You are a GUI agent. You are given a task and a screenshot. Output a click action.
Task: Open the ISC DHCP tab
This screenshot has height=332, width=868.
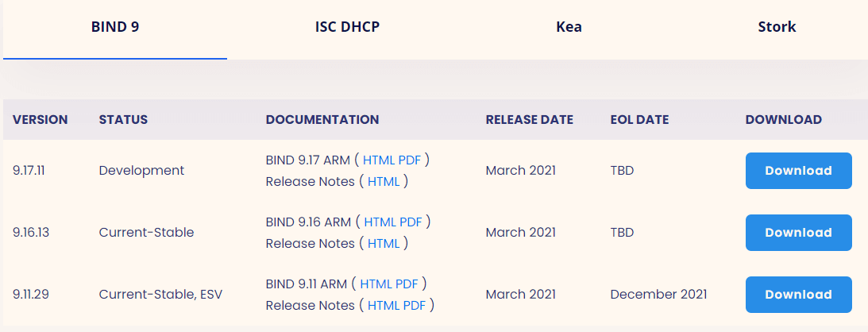(347, 27)
